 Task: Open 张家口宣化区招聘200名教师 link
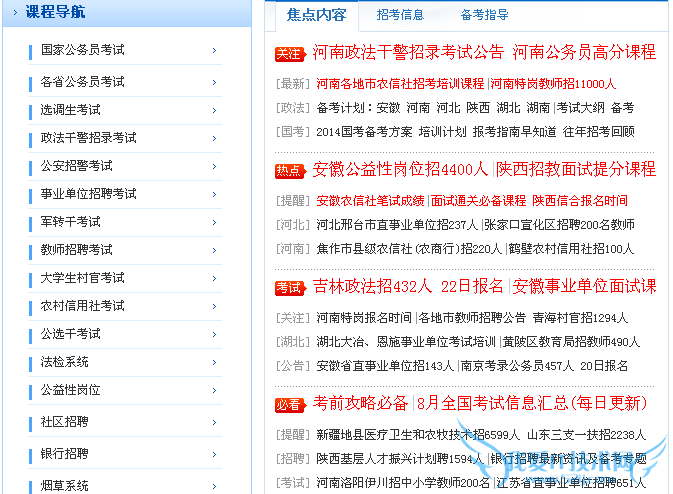tap(559, 225)
